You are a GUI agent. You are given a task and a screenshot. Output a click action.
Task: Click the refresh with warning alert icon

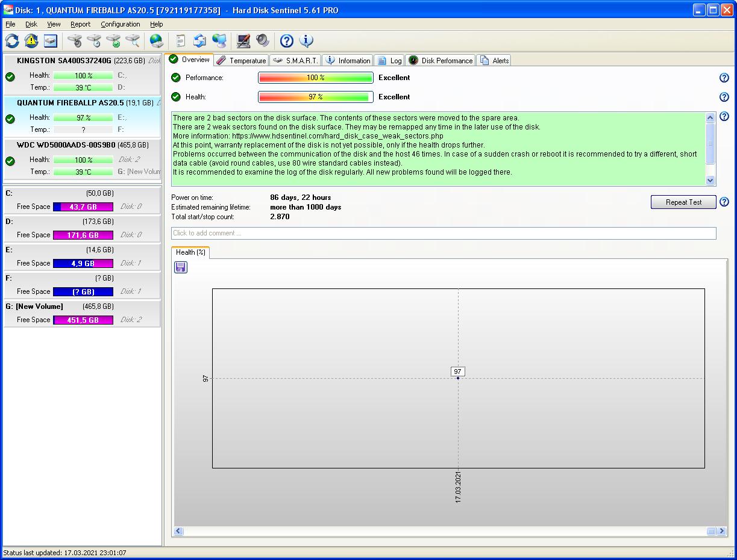31,41
